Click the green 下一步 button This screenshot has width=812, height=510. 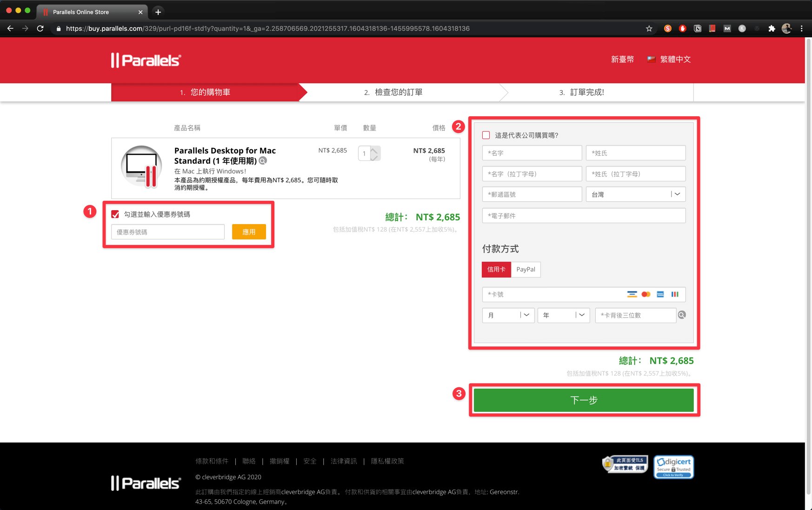[584, 400]
